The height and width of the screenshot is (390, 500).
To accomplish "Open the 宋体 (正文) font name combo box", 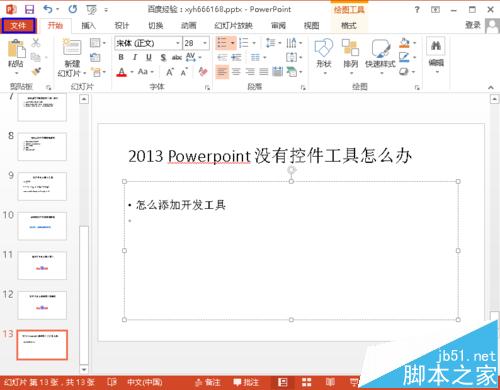I will click(x=148, y=43).
